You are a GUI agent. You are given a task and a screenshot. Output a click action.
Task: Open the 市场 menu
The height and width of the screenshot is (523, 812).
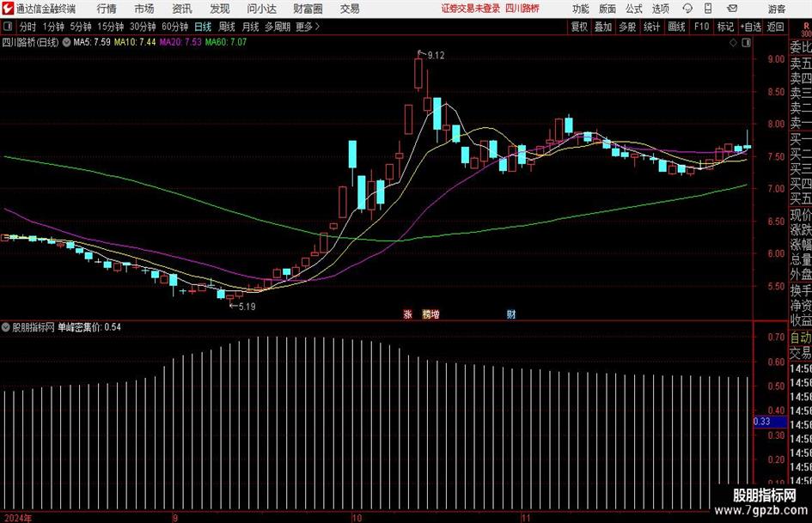[144, 9]
